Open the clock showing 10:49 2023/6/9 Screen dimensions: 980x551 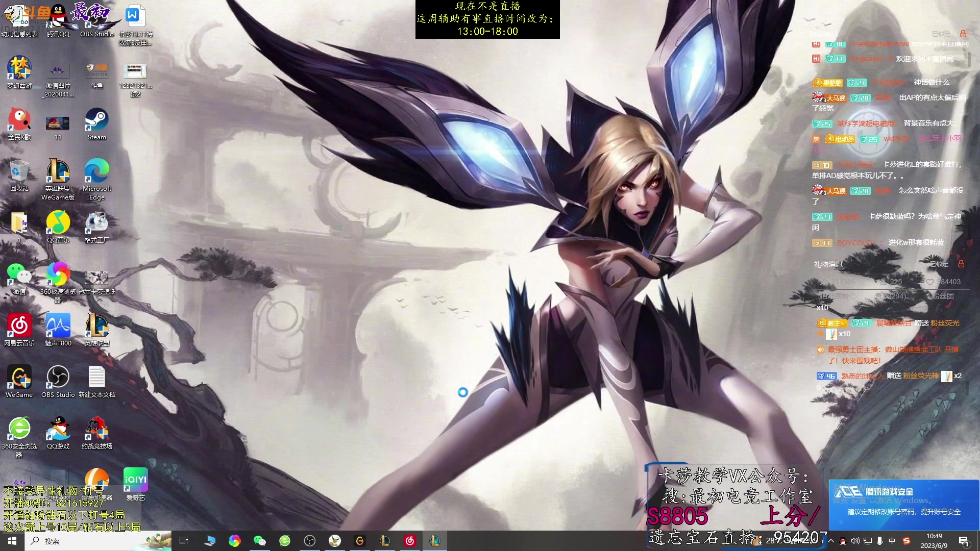click(x=934, y=541)
